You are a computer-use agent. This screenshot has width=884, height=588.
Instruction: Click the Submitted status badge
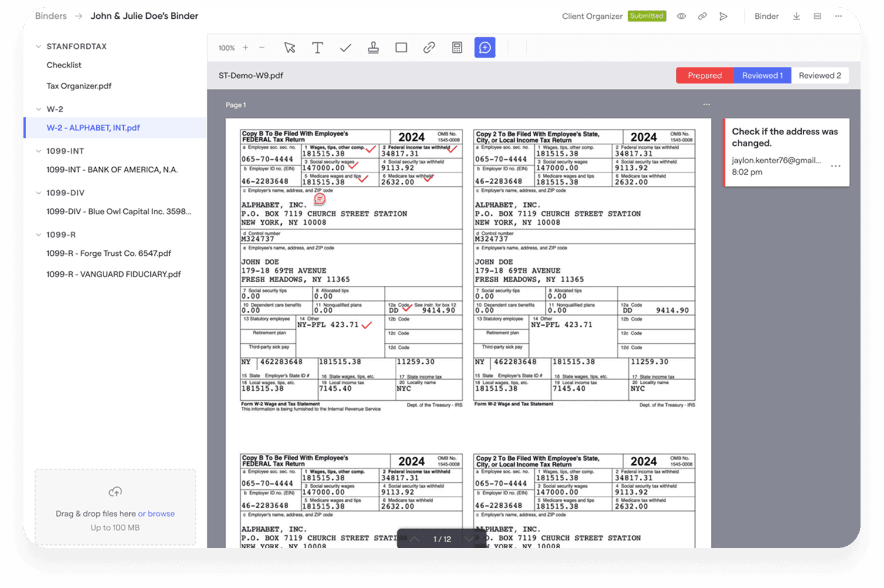(x=647, y=16)
